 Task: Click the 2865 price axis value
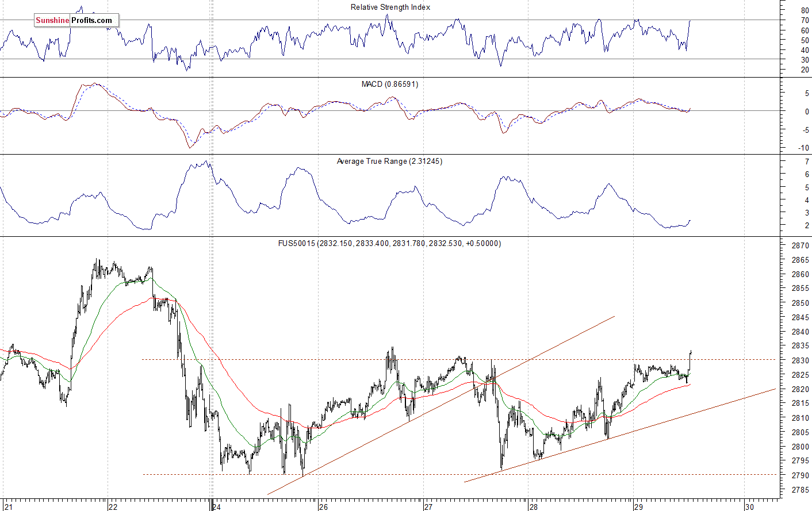point(800,260)
